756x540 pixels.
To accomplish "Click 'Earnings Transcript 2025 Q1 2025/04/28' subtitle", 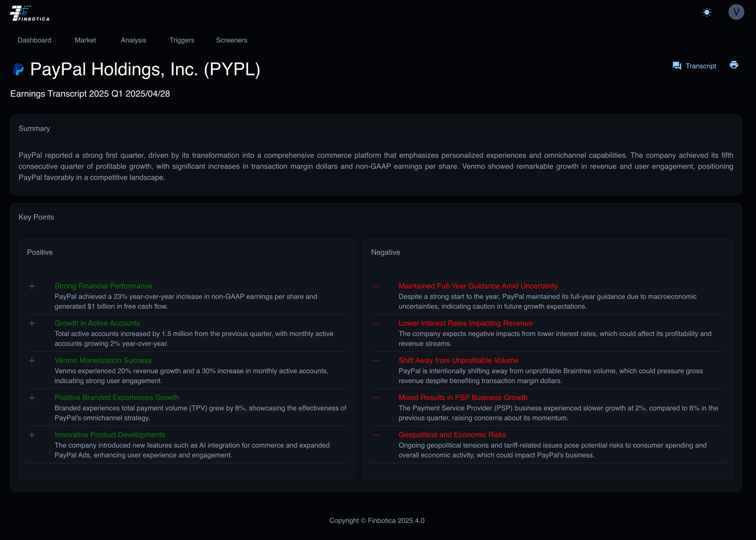I will pyautogui.click(x=90, y=94).
